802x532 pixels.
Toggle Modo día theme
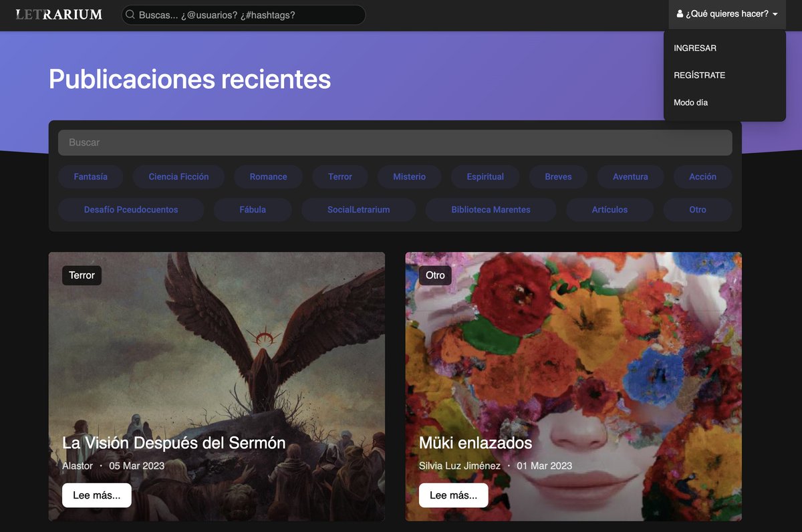click(690, 102)
